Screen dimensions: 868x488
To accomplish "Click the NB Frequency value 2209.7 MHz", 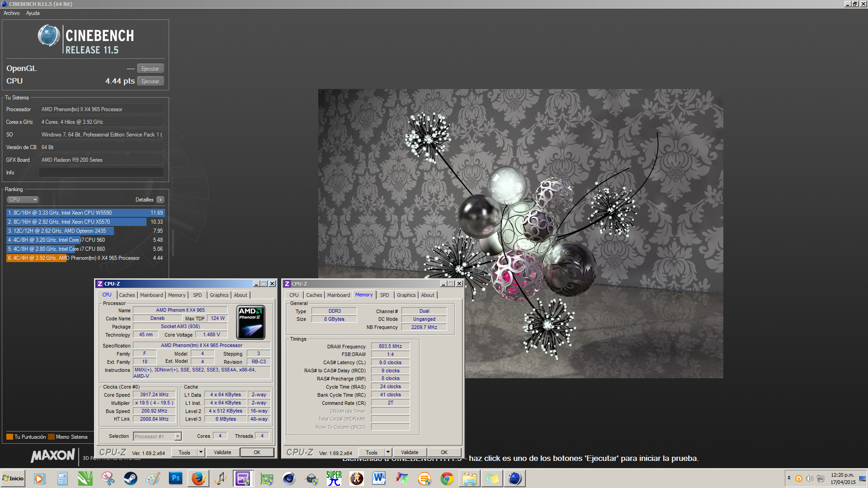I will tap(424, 327).
